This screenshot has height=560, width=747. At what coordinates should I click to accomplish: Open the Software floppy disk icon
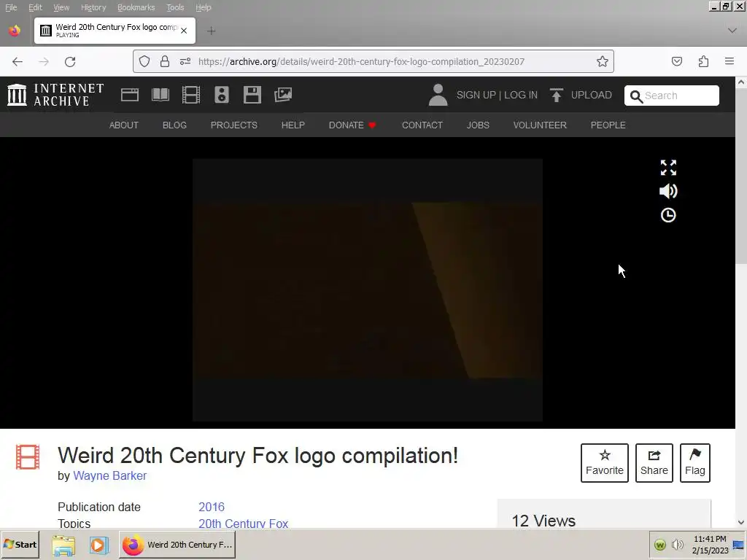tap(252, 95)
